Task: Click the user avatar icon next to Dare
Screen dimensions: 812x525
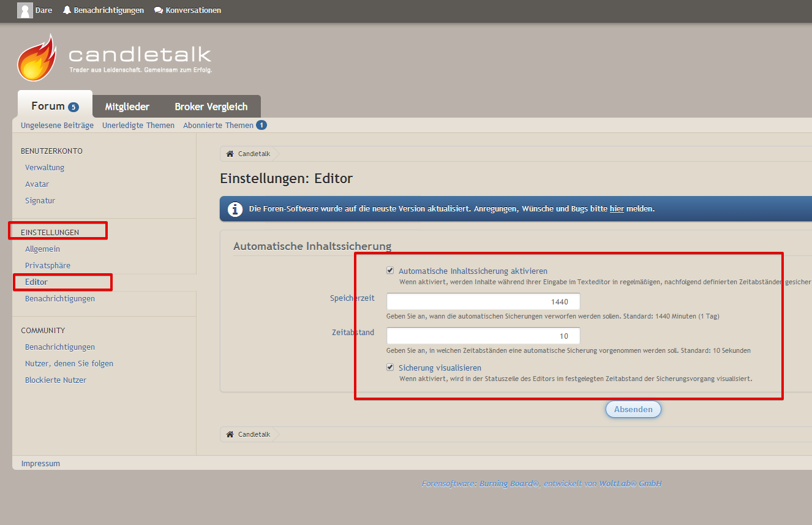Action: pyautogui.click(x=25, y=10)
